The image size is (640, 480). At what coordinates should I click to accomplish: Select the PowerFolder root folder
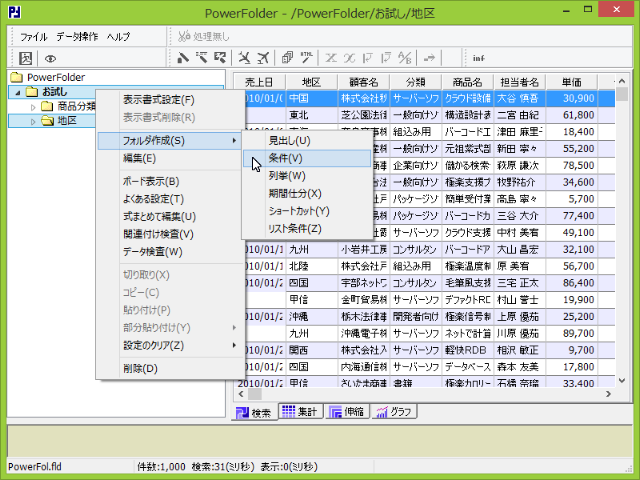click(x=56, y=77)
